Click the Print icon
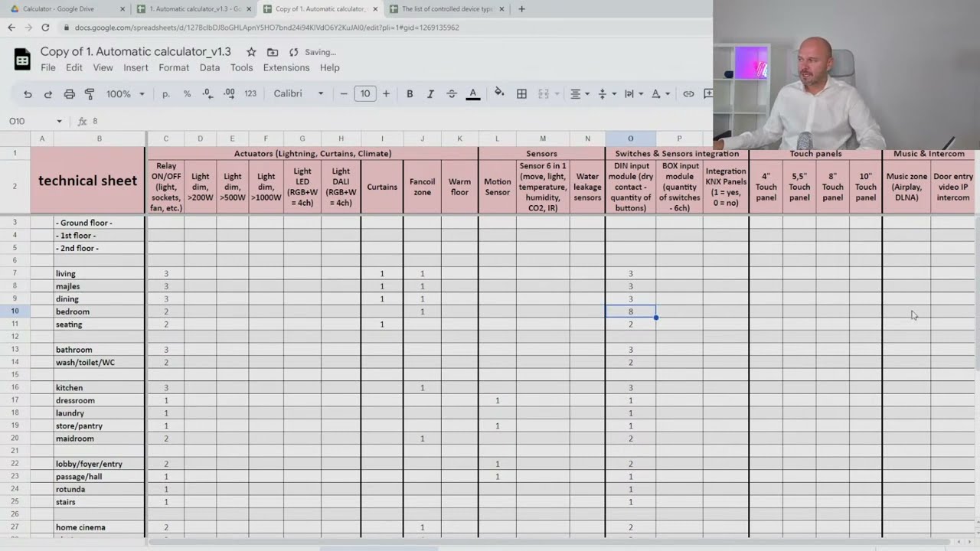The height and width of the screenshot is (551, 980). point(69,93)
